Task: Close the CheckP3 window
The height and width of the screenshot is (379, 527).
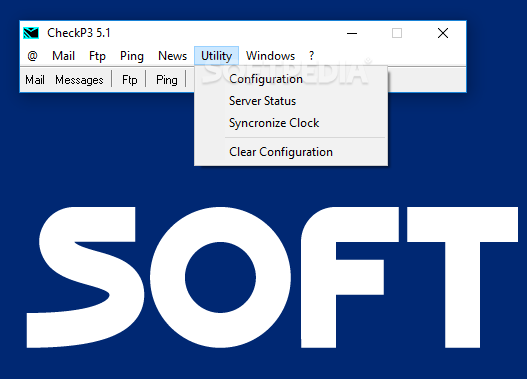Action: [x=443, y=33]
